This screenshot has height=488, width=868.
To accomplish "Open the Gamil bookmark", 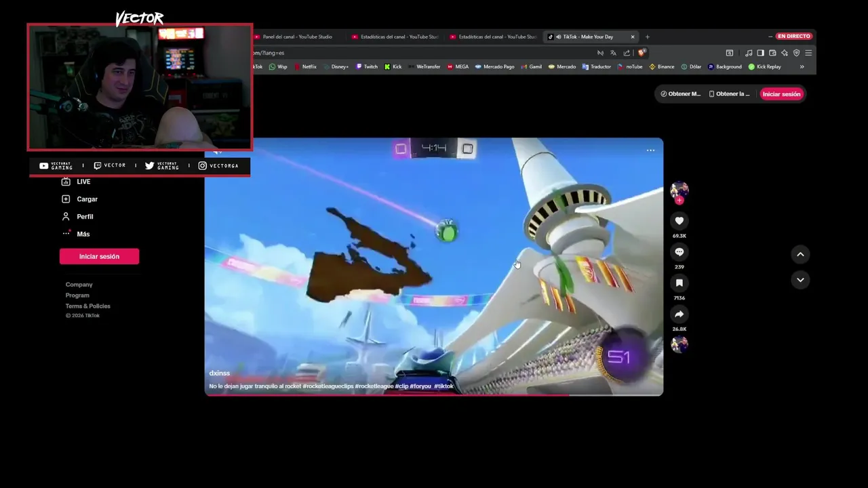I will [x=531, y=67].
